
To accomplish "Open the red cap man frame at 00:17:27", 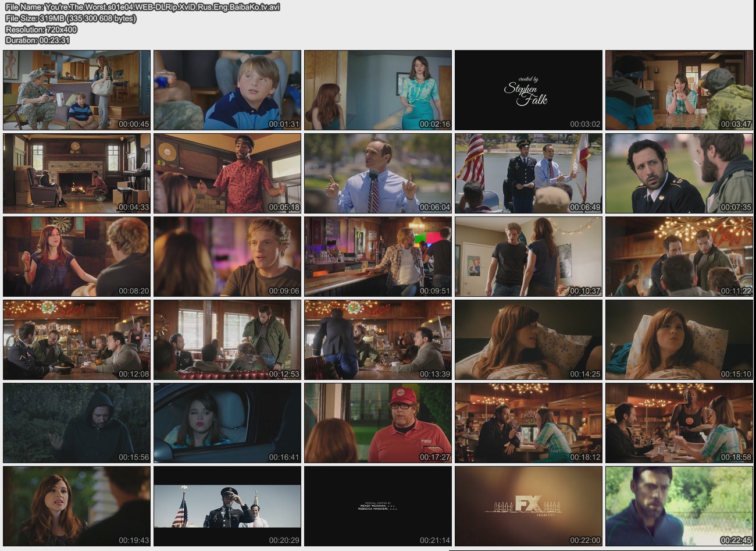I will click(378, 423).
